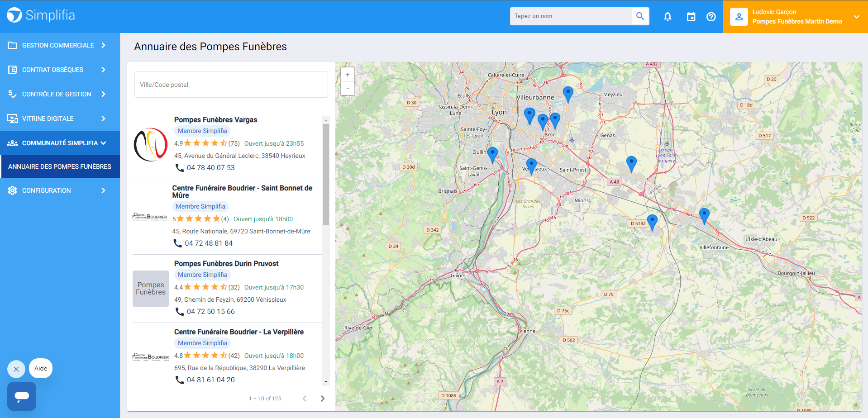Open Vitrine Digitale menu

60,119
